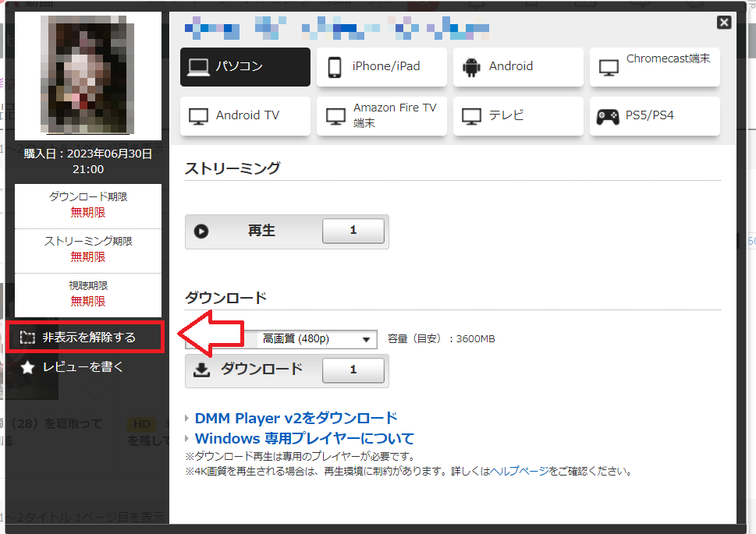Open the 高画質 (480p) quality dropdown
Image resolution: width=756 pixels, height=534 pixels.
316,339
